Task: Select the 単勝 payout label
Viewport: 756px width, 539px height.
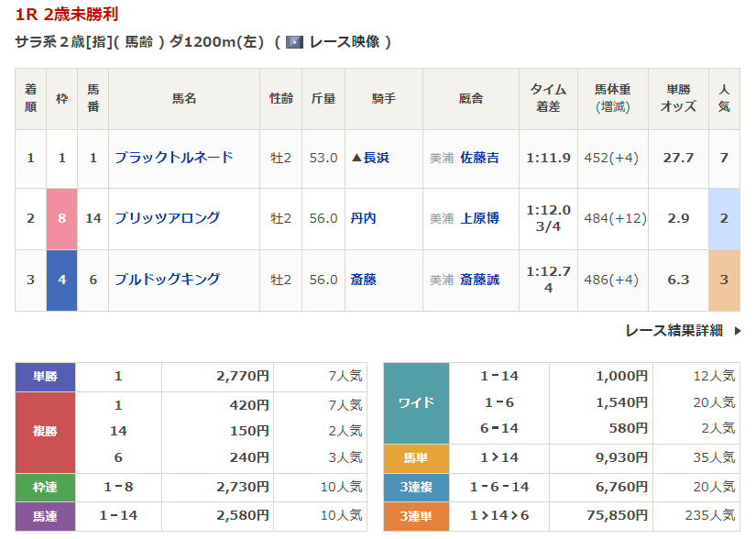Action: click(x=45, y=377)
